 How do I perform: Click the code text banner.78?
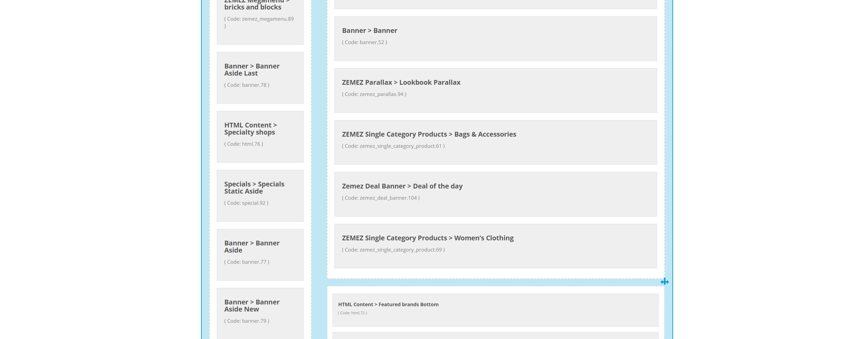[247, 85]
